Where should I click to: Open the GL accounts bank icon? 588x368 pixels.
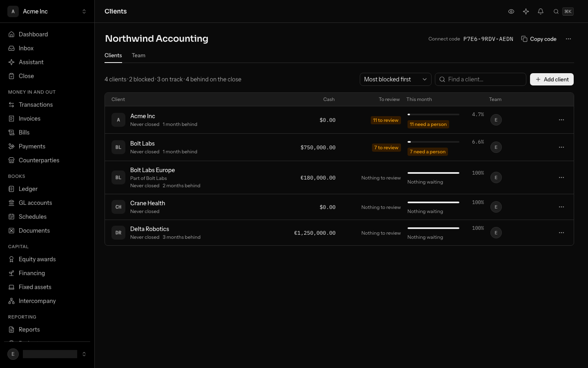pyautogui.click(x=11, y=203)
